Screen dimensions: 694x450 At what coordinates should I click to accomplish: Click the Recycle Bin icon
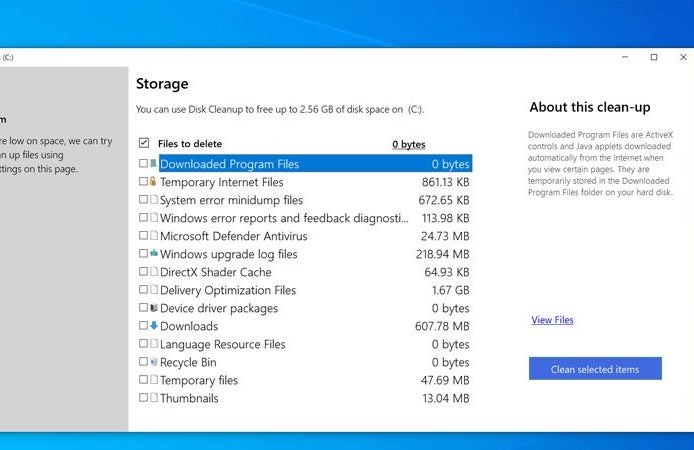(154, 362)
